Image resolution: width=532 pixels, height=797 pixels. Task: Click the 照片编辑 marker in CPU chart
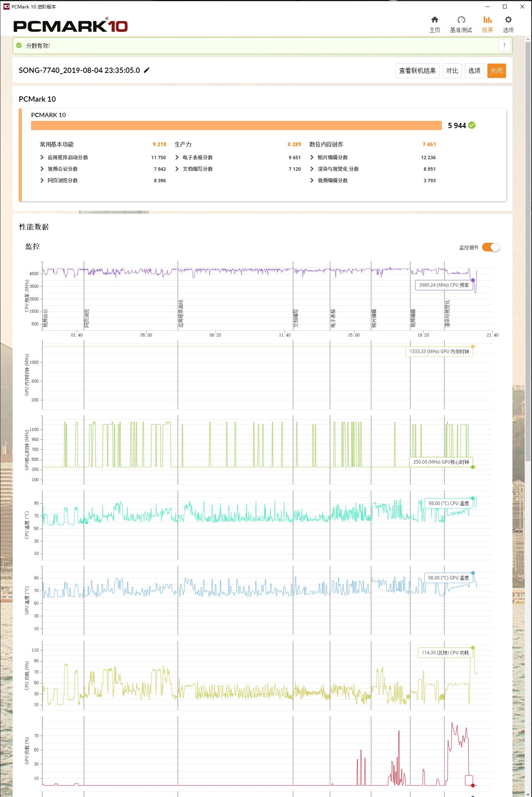pyautogui.click(x=374, y=318)
